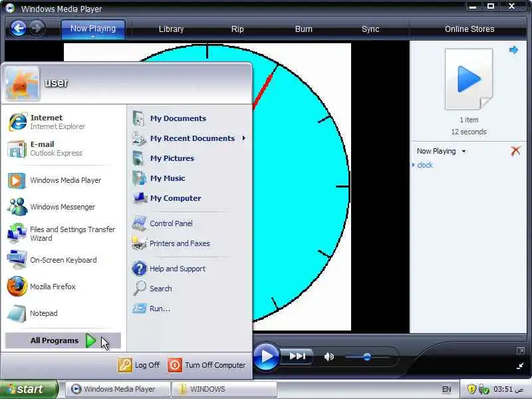The height and width of the screenshot is (399, 532).
Task: Mute the Media Player volume
Action: (x=329, y=356)
